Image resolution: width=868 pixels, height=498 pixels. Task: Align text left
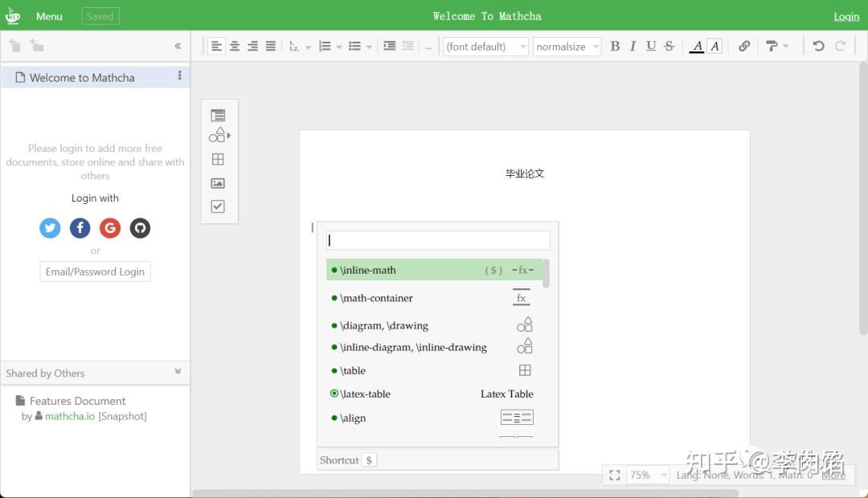pos(216,46)
